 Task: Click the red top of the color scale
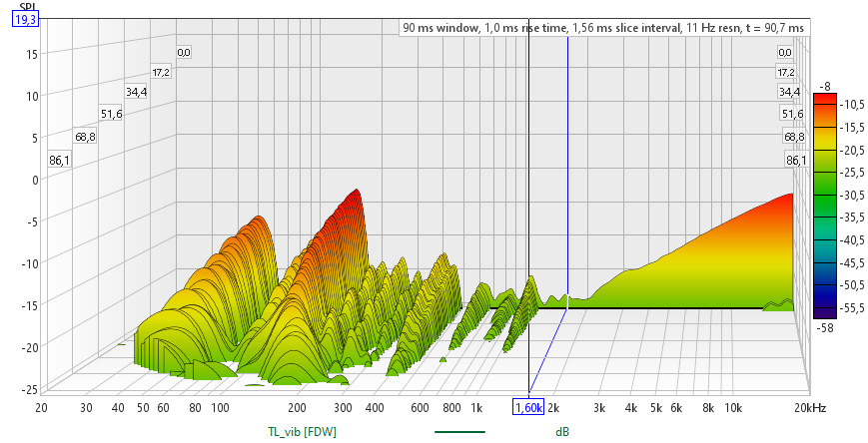coord(825,98)
